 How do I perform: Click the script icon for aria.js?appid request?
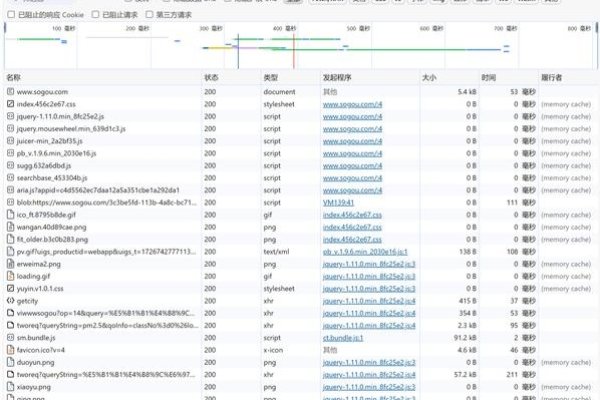coord(10,190)
